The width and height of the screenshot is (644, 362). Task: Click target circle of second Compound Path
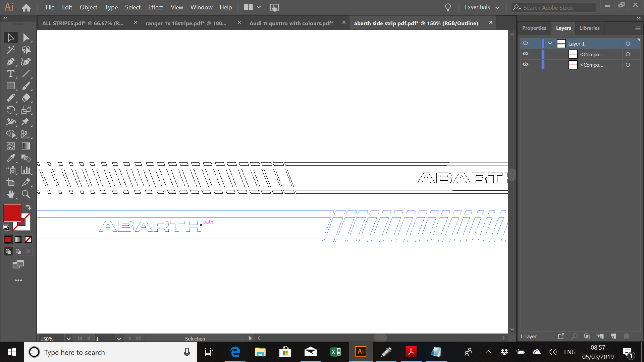(628, 65)
